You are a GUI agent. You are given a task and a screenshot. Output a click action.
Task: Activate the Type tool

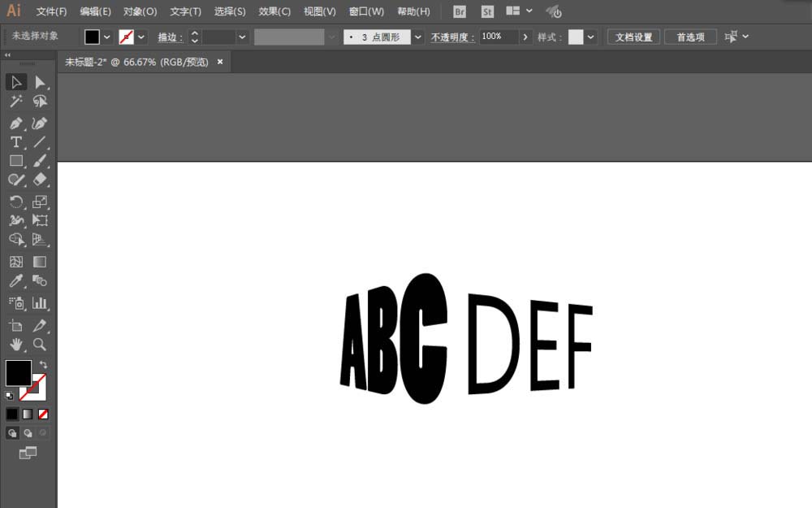[x=16, y=142]
